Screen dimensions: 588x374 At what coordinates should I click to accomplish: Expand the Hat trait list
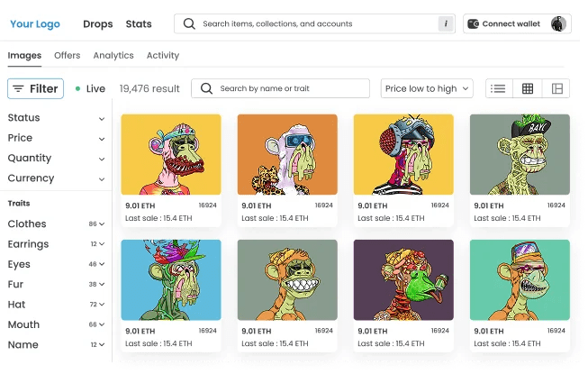click(x=56, y=305)
